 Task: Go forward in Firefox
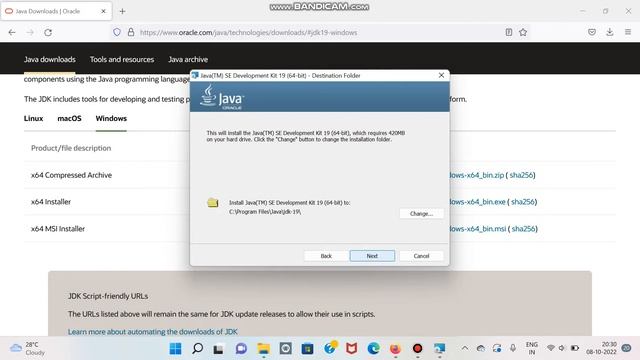click(x=30, y=32)
